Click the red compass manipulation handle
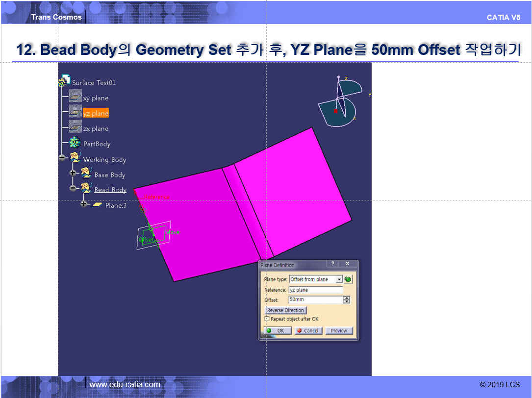The image size is (532, 398). (x=335, y=111)
